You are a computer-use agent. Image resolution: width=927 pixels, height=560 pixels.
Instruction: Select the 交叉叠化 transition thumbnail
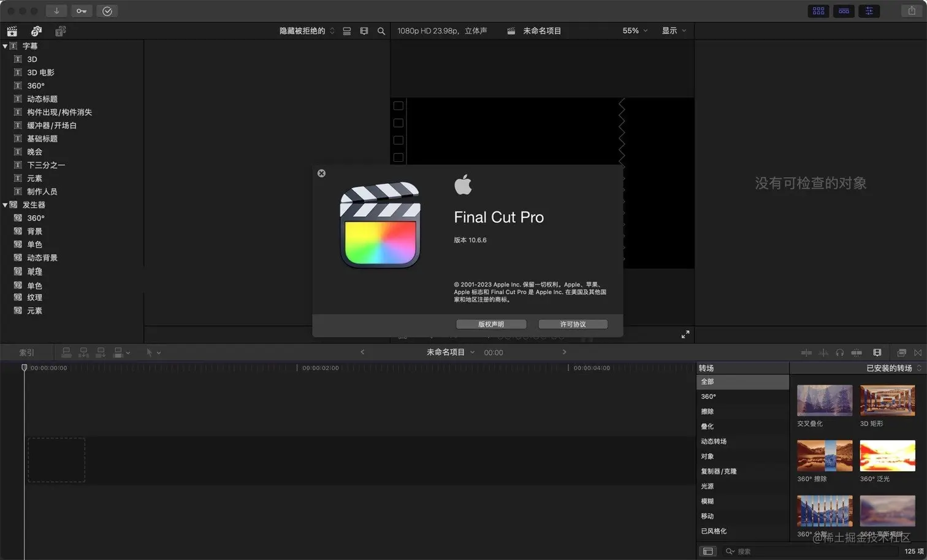825,400
